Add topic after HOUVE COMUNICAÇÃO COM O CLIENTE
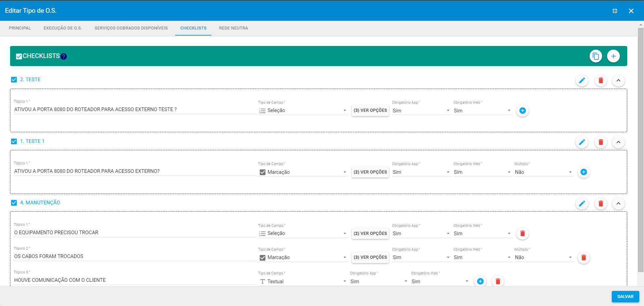 480,281
